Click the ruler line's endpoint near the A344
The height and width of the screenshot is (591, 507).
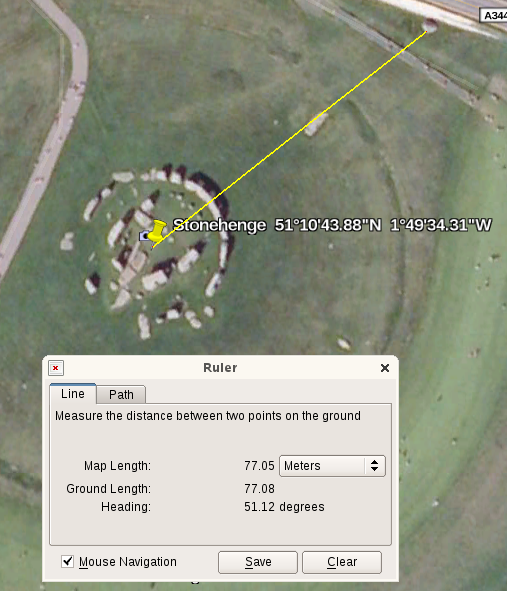(x=426, y=32)
